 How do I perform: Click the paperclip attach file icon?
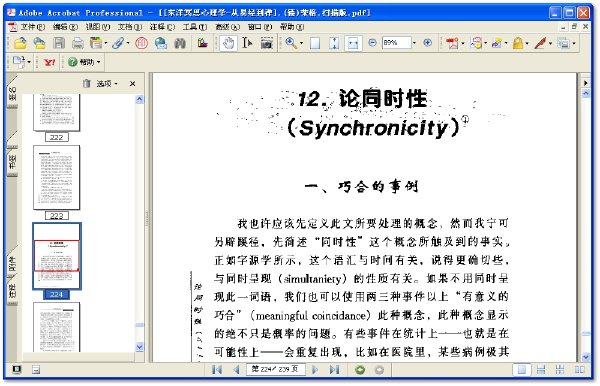(118, 43)
